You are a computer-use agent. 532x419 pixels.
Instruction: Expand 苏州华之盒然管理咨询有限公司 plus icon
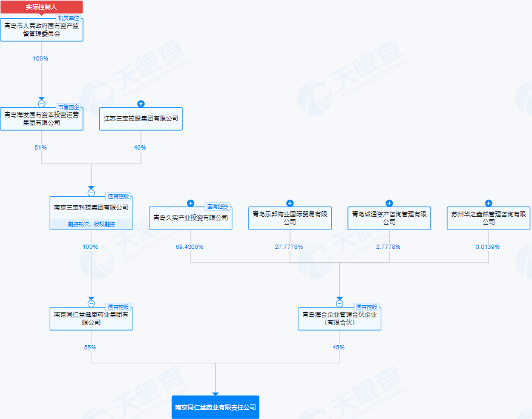488,203
